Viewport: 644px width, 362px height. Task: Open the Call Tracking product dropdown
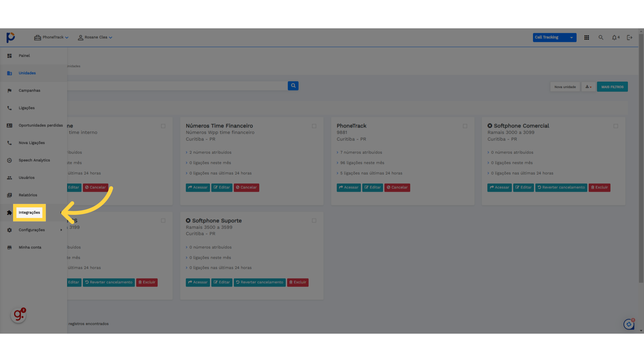pos(554,38)
